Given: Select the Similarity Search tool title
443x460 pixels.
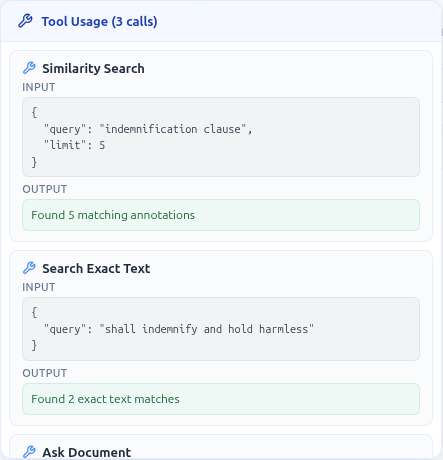Looking at the screenshot, I should (x=93, y=69).
